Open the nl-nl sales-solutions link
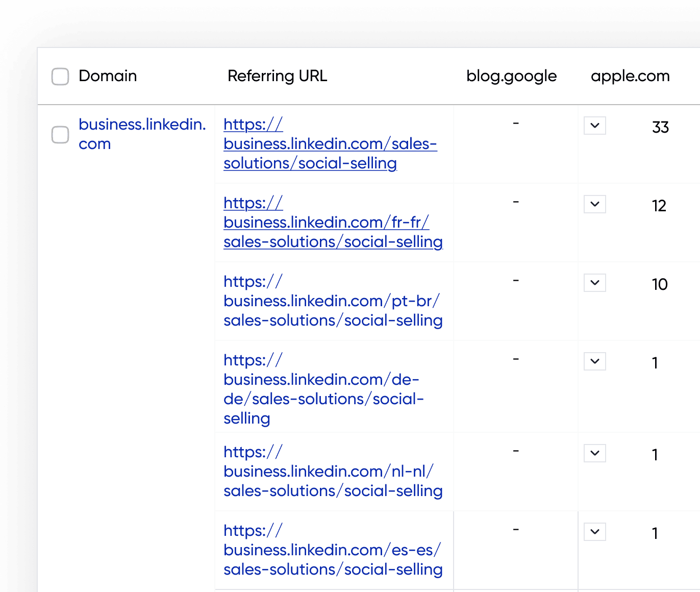This screenshot has width=700, height=592. click(332, 471)
